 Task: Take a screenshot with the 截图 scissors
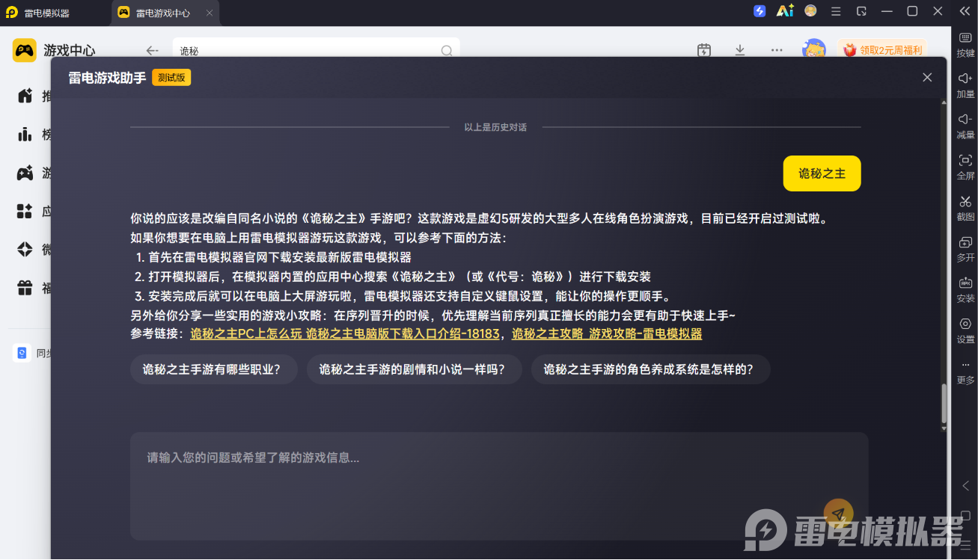[965, 201]
